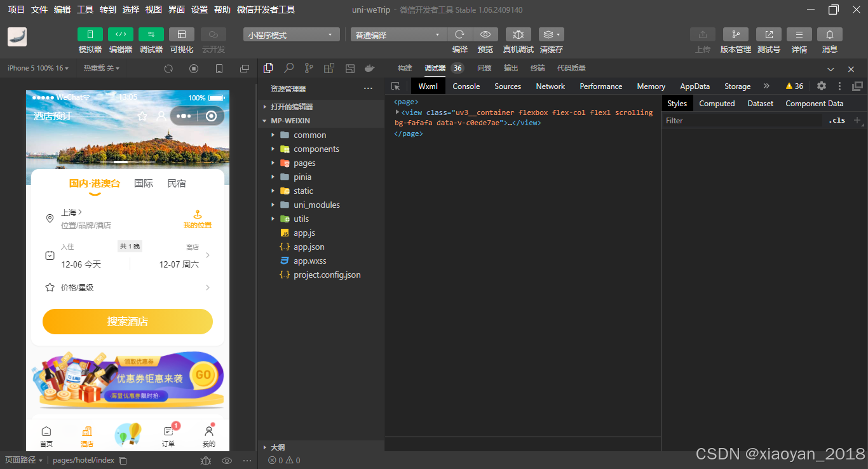This screenshot has width=868, height=469.
Task: Switch to the Network tab
Action: (x=550, y=86)
